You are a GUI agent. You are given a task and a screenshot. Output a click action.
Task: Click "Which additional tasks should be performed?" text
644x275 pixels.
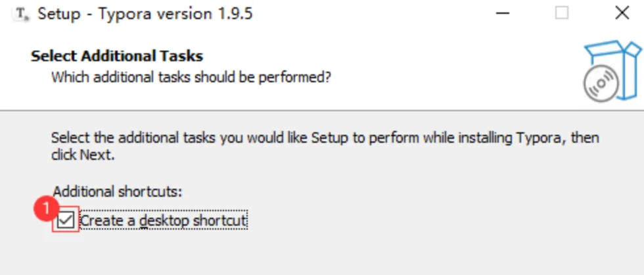[x=191, y=77]
